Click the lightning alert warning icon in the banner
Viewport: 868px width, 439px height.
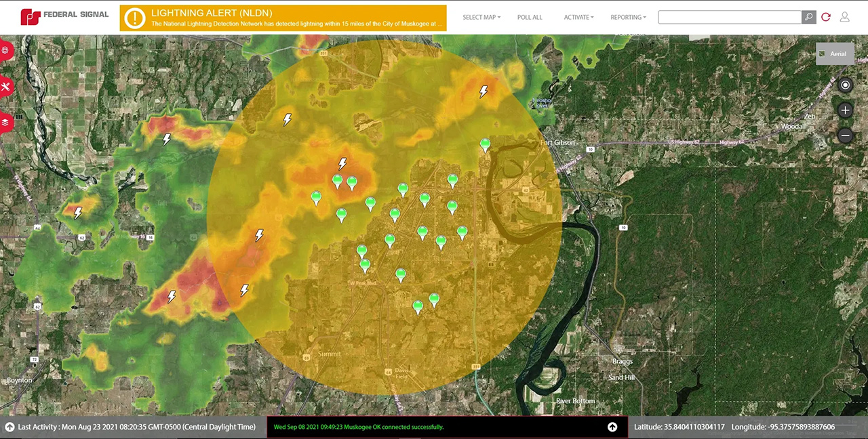click(134, 18)
